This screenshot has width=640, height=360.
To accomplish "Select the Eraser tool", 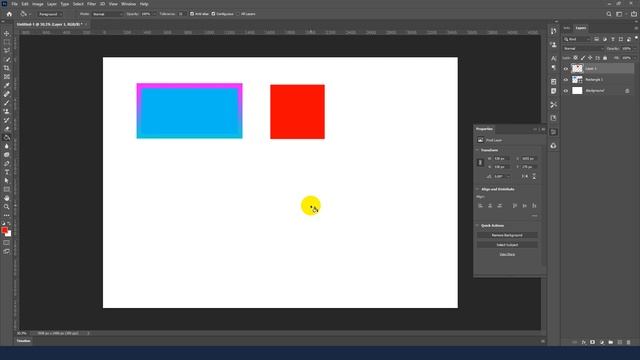I will point(7,129).
